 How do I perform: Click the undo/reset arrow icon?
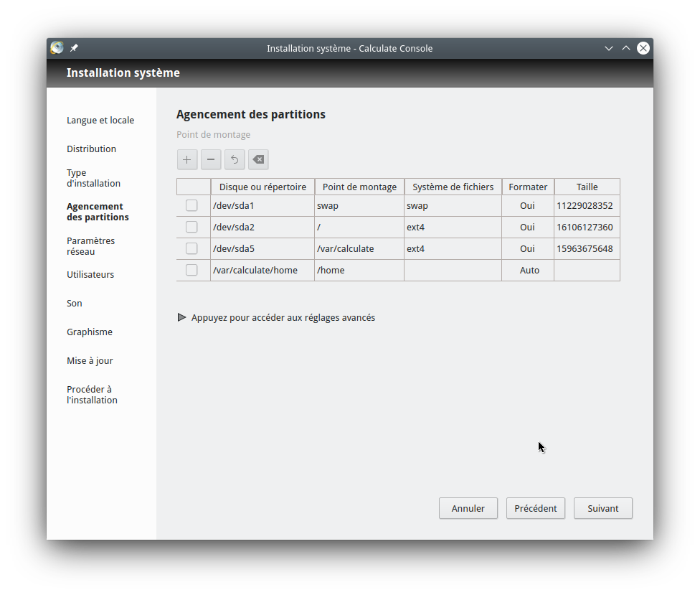pyautogui.click(x=235, y=159)
